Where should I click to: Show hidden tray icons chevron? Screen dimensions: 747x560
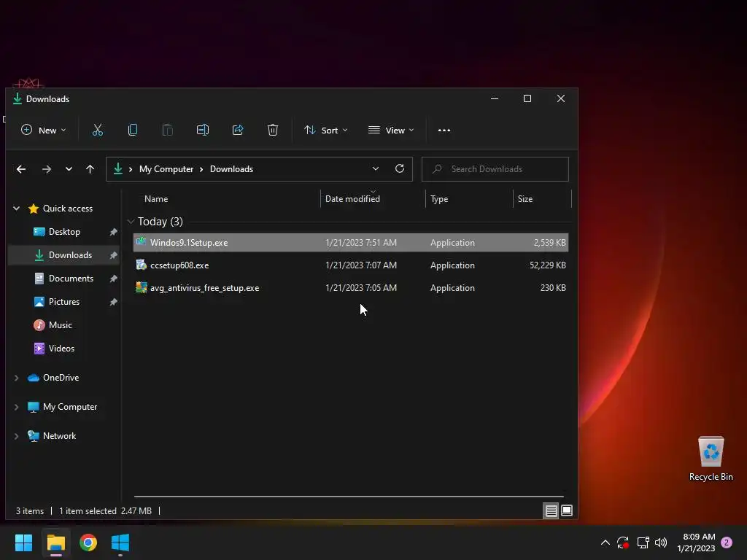(x=605, y=542)
